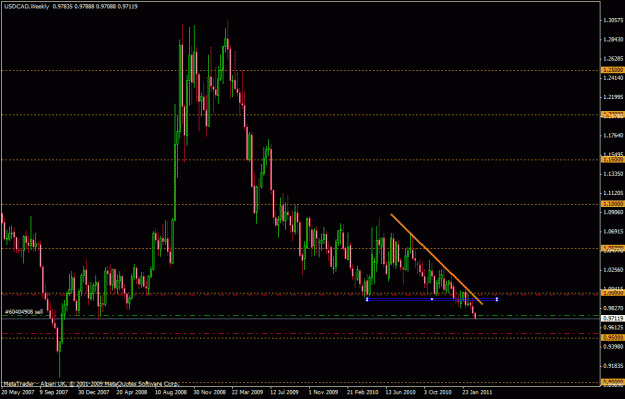
Task: Click the 21 Feb 2010 date label
Action: 362,392
